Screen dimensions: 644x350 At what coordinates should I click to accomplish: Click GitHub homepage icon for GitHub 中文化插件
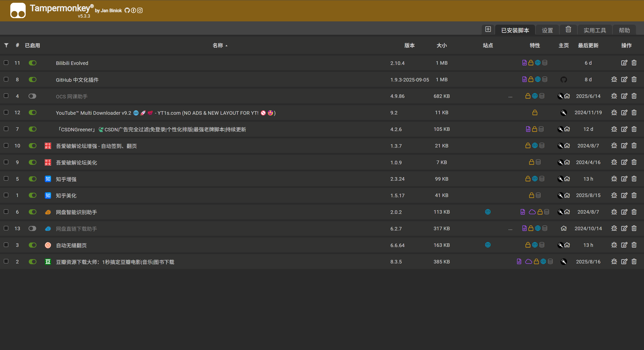point(563,80)
